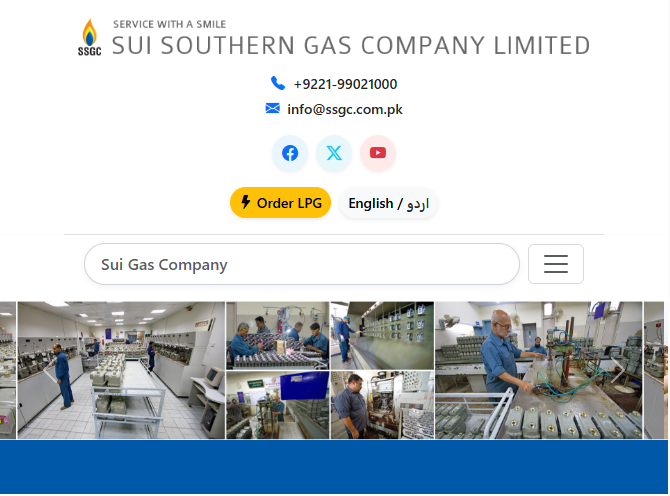Click the blue phone icon

click(278, 83)
